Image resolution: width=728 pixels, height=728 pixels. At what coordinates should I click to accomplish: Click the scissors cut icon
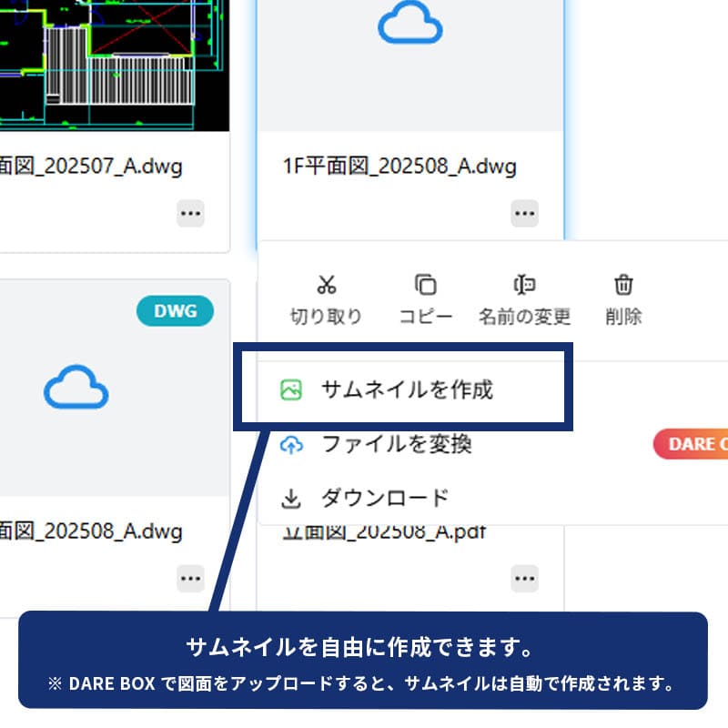click(x=326, y=285)
